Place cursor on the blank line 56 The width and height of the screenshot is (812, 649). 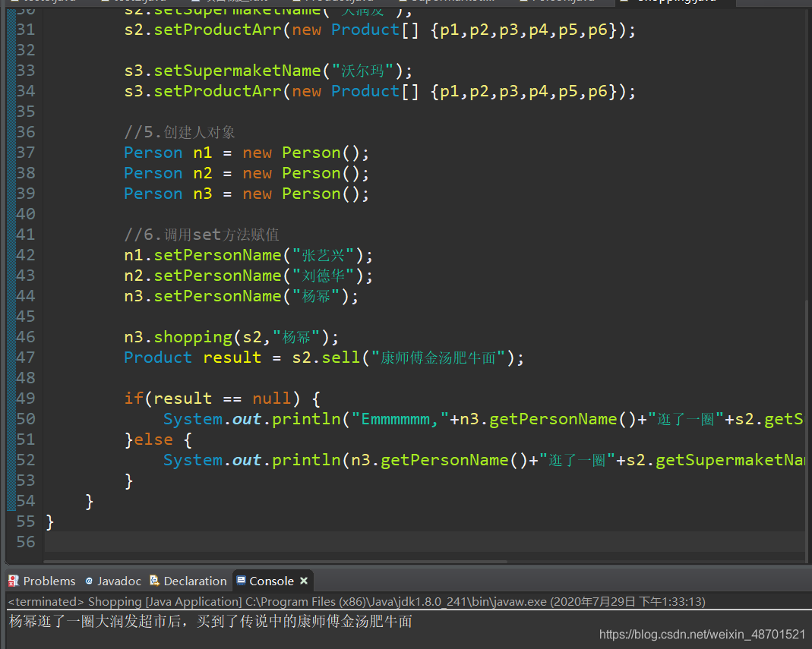pos(425,542)
